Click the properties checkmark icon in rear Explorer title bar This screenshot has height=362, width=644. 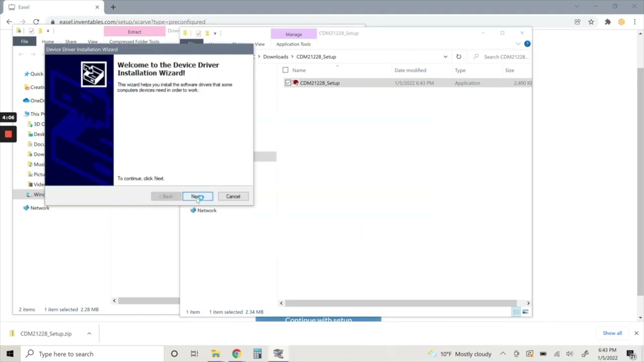pos(31,31)
